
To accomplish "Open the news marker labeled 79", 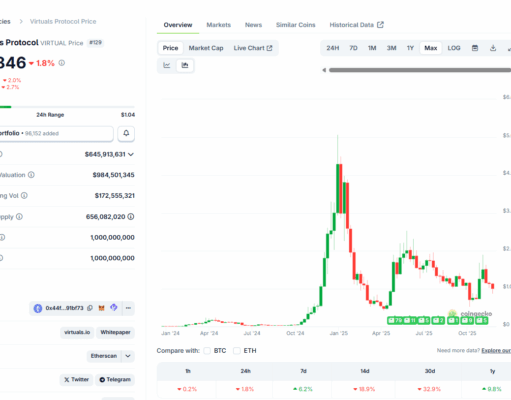I will (395, 320).
